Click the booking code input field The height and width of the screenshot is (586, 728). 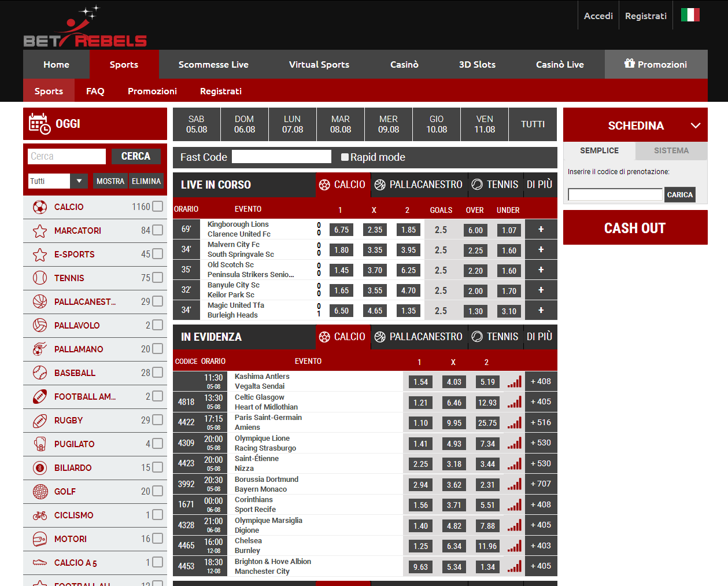tap(615, 195)
